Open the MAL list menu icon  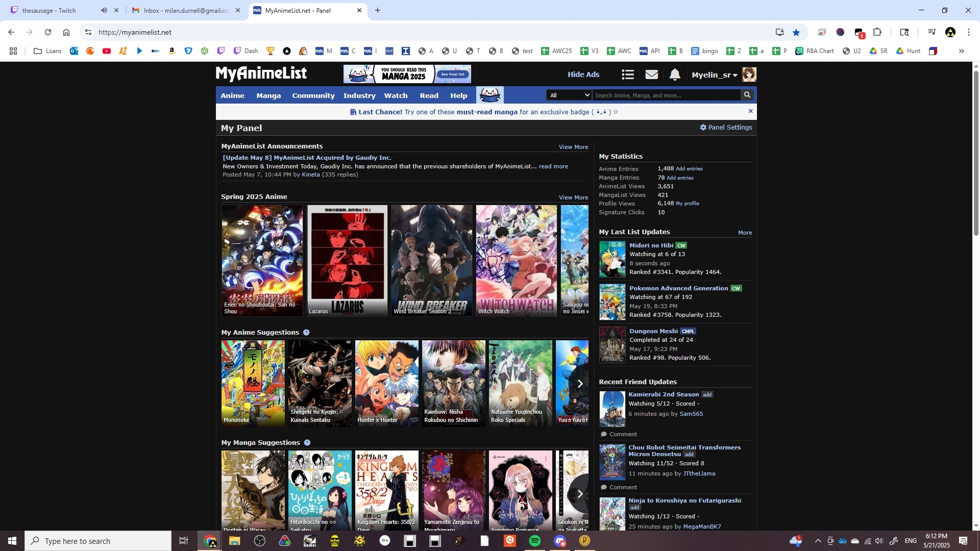[x=627, y=75]
